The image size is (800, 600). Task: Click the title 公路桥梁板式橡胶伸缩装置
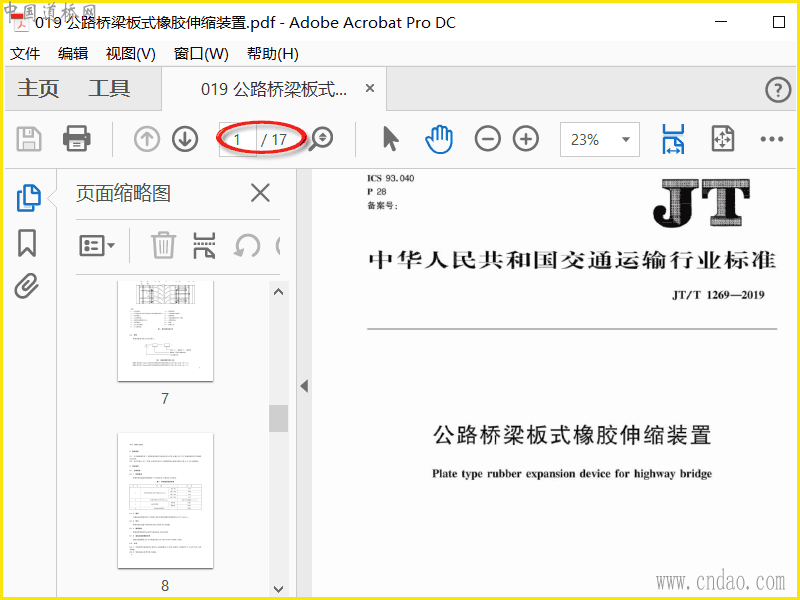[572, 435]
